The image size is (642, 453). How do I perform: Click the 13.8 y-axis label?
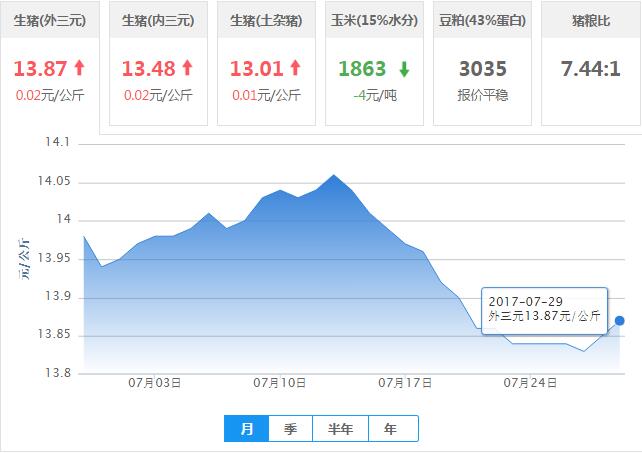(57, 373)
